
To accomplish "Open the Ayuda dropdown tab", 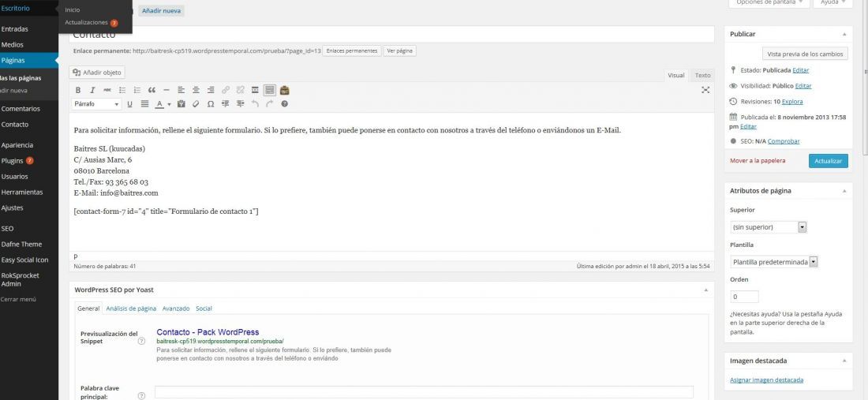I will pos(833,3).
